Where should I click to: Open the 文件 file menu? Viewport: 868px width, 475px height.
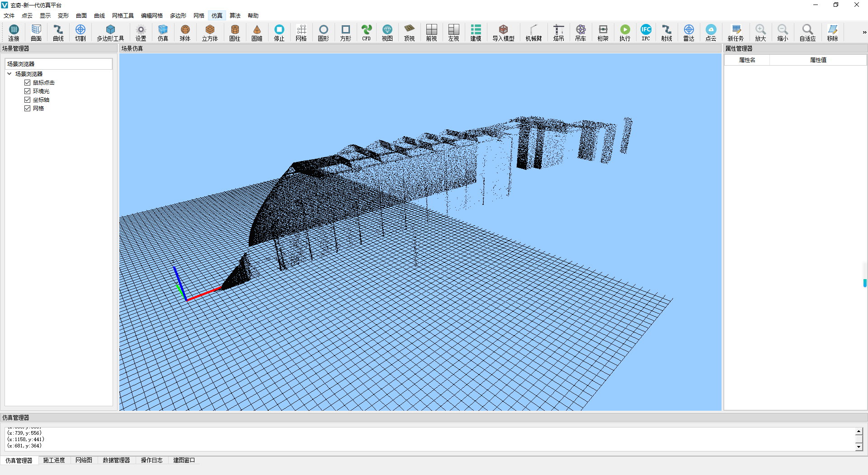[9, 16]
